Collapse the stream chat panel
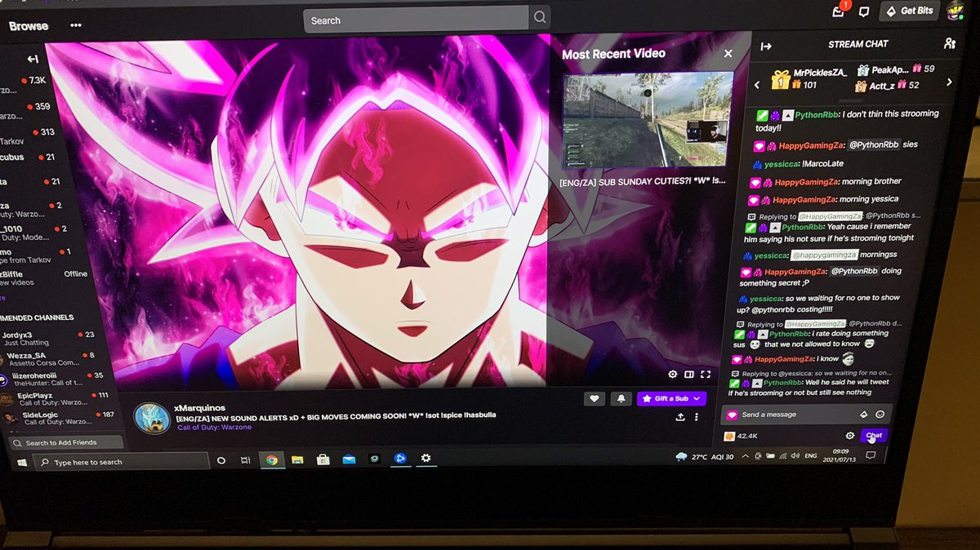This screenshot has height=550, width=980. click(x=766, y=47)
